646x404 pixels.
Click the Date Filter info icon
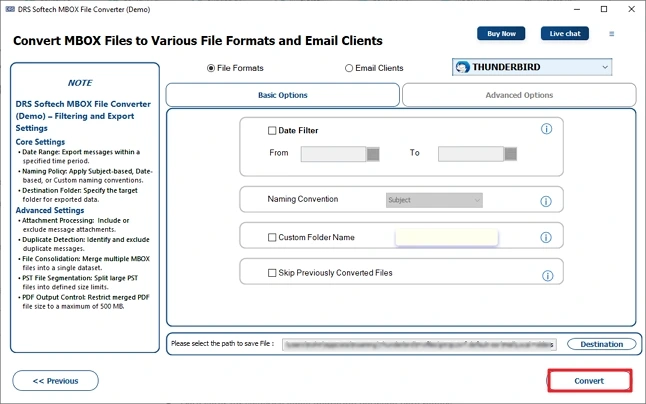[x=546, y=129]
